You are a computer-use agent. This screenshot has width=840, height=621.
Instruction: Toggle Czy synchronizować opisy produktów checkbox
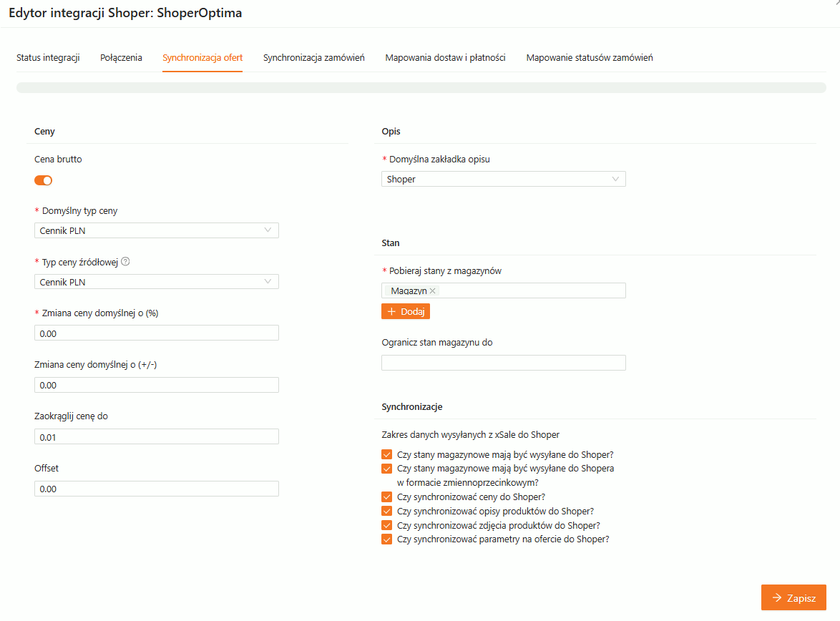[x=387, y=511]
